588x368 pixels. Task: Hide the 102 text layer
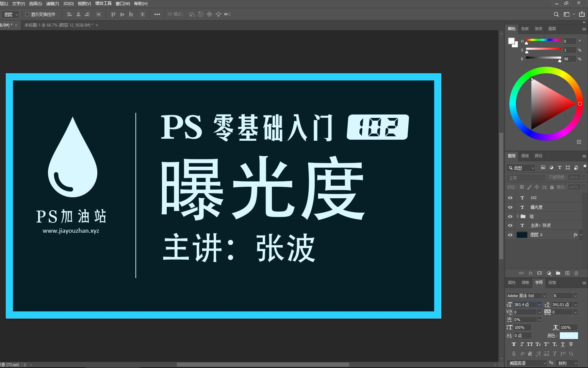point(510,198)
